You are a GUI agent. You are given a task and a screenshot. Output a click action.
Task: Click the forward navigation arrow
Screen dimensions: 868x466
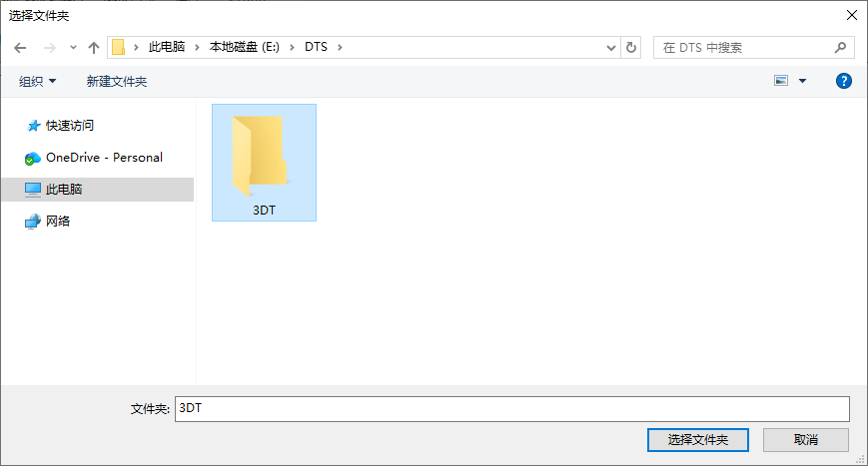tap(50, 48)
